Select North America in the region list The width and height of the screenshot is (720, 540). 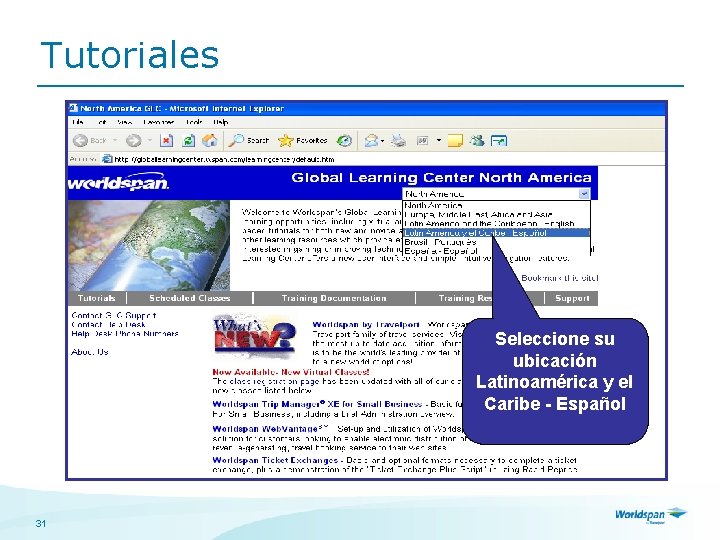coord(496,205)
